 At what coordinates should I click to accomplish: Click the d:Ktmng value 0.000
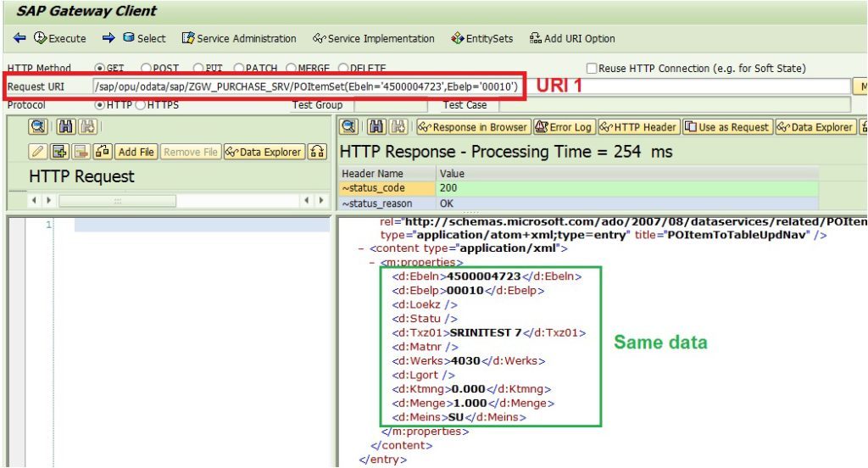(x=468, y=389)
